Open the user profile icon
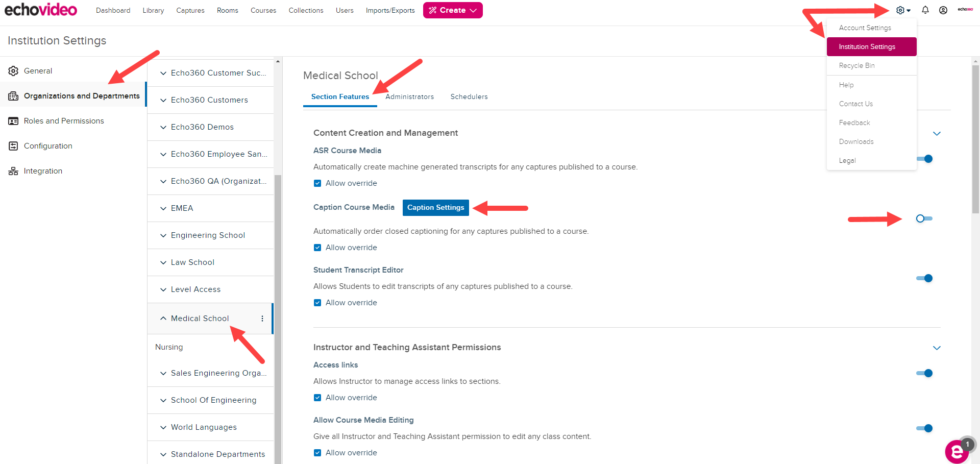Screen dimensions: 980x464 point(943,10)
